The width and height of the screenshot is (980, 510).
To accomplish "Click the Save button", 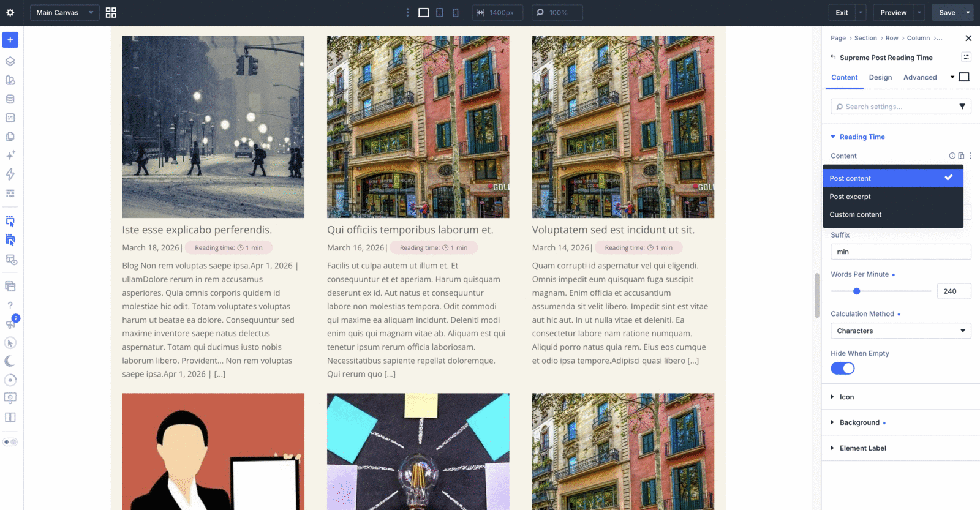I will 948,12.
